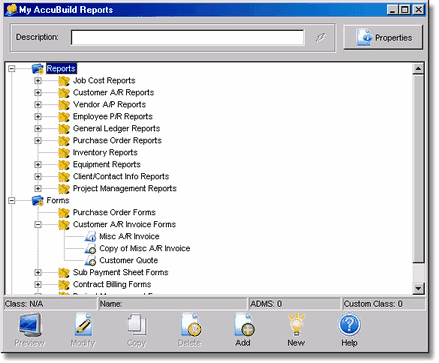Expand the Customer A/R Reports node

pyautogui.click(x=38, y=93)
